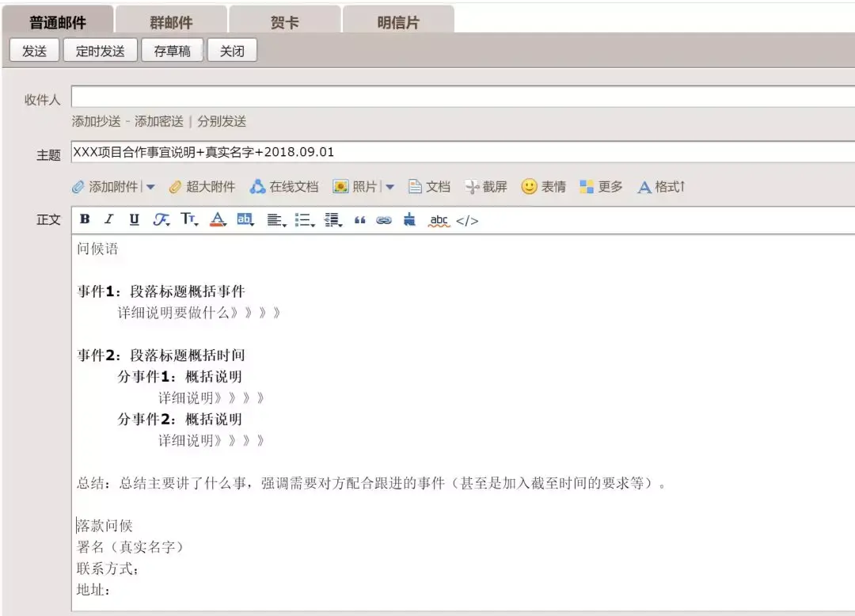Save the draft with 存草稿
855x616 pixels.
172,49
